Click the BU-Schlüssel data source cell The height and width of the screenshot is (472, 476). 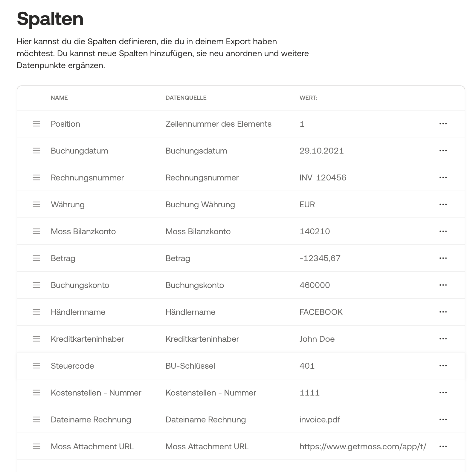pyautogui.click(x=190, y=366)
